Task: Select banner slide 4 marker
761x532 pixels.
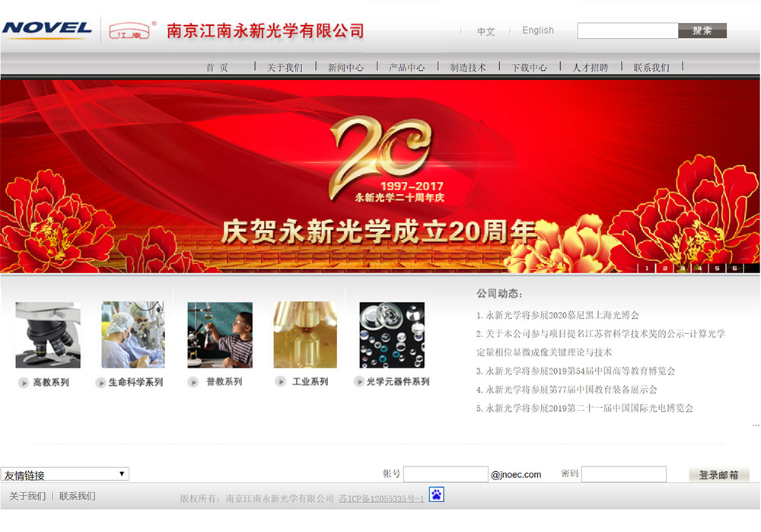Action: [x=699, y=268]
